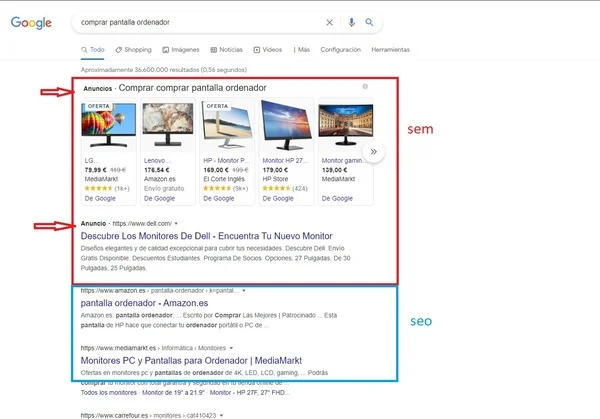Expand the dropdown arrow beside the mediamarkt.es URL

point(231,348)
